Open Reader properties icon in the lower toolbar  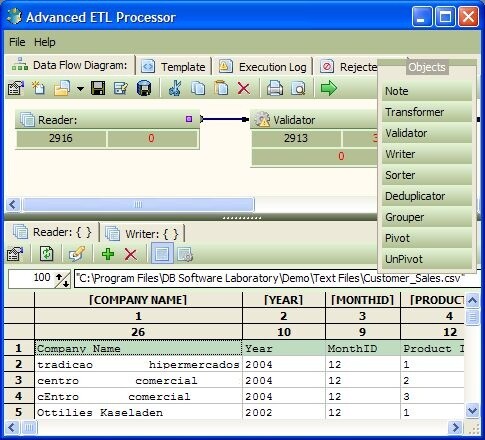15,254
